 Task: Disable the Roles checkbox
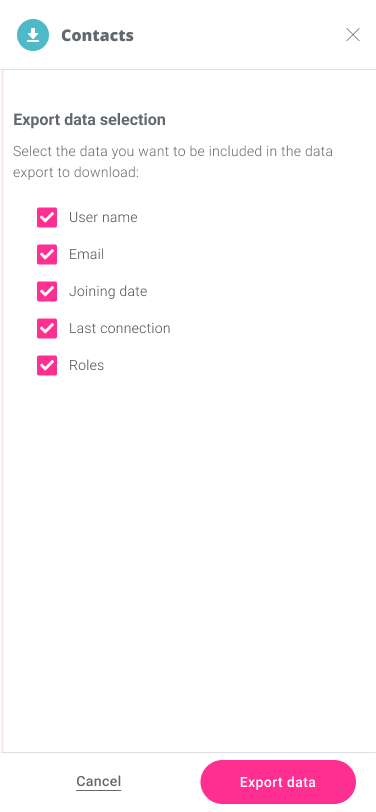(47, 366)
